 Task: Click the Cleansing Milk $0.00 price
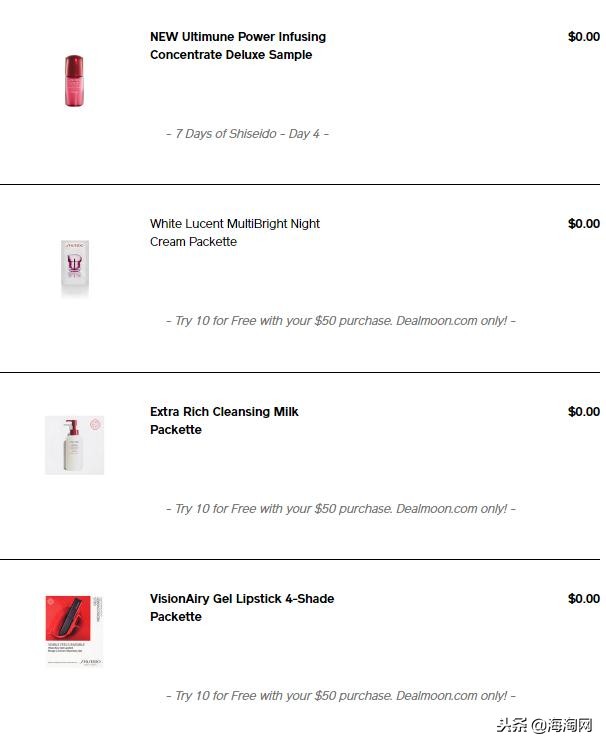point(584,411)
